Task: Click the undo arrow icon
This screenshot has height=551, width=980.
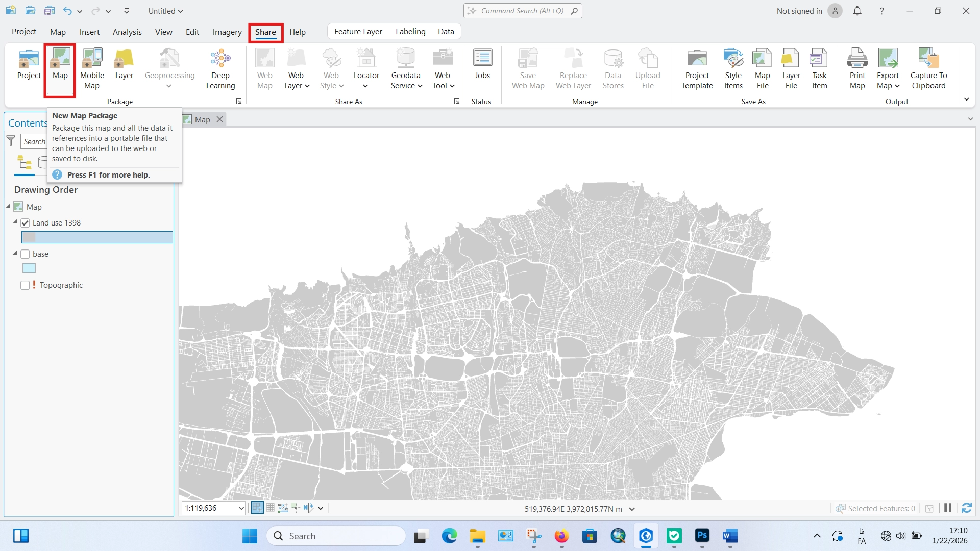Action: pos(68,11)
